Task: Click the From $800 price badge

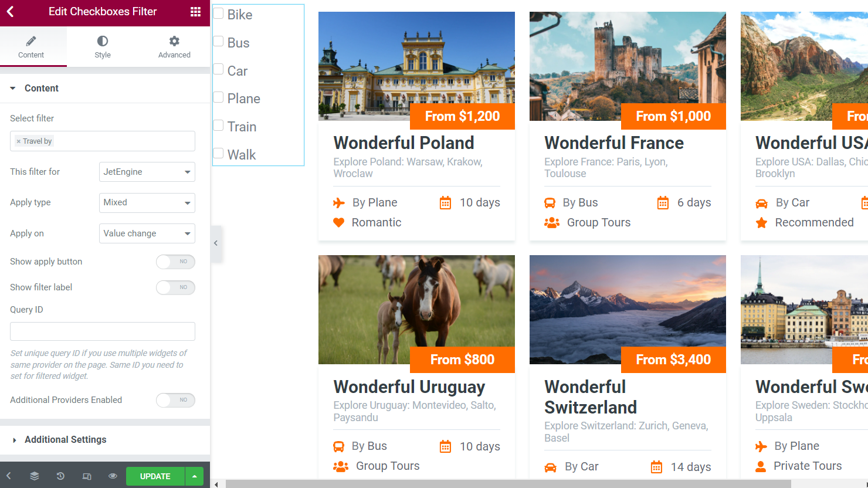Action: pyautogui.click(x=462, y=360)
